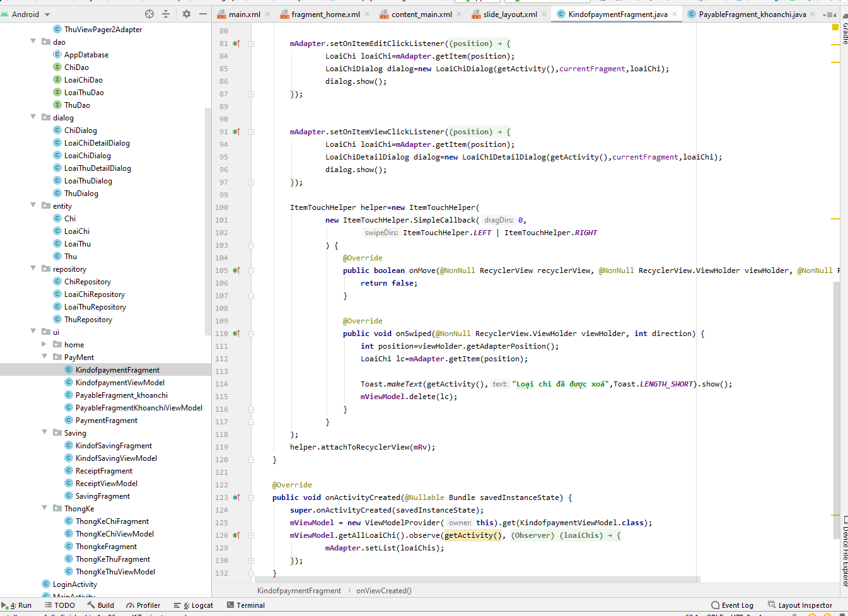
Task: Click onViewCreated() breadcrumb
Action: pyautogui.click(x=384, y=591)
